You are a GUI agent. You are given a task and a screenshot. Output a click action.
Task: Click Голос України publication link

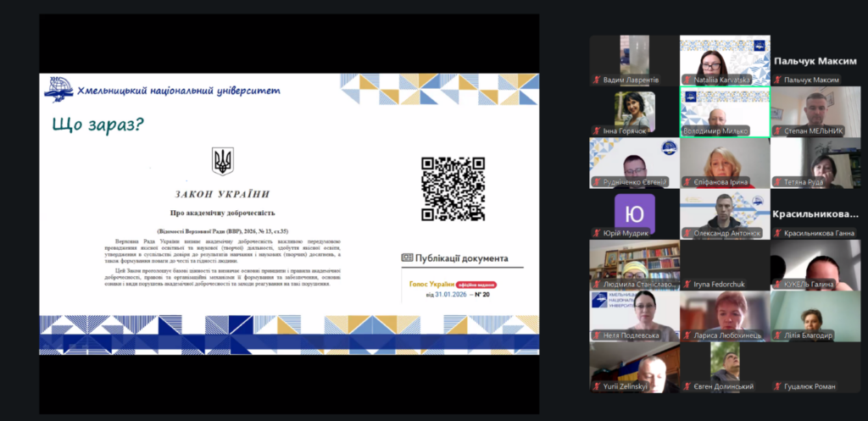[x=431, y=285]
